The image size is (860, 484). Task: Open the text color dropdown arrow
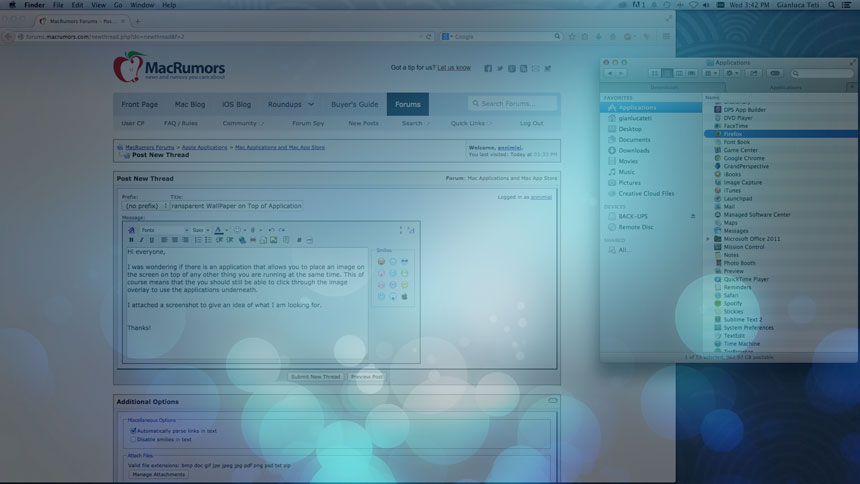(x=227, y=230)
